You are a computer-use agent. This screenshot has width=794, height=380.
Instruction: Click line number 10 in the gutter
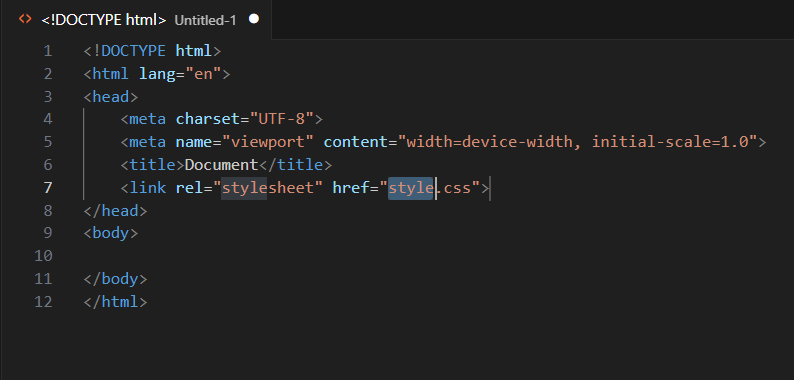tap(44, 256)
